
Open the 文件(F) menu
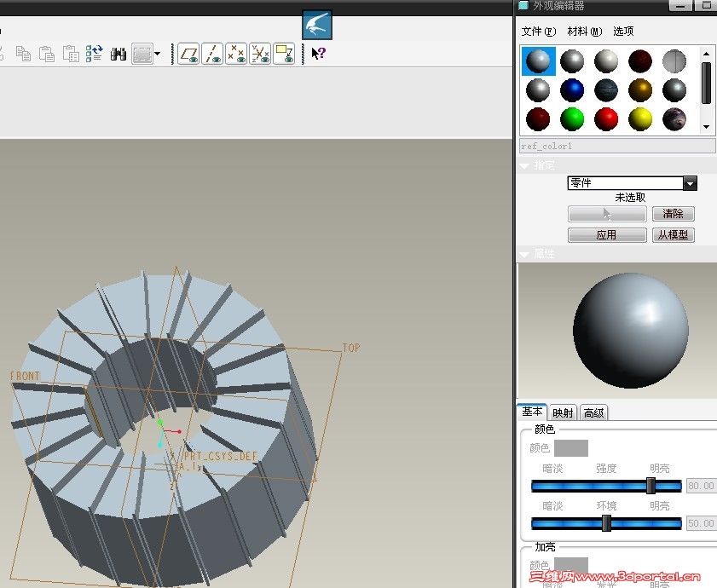tap(539, 32)
